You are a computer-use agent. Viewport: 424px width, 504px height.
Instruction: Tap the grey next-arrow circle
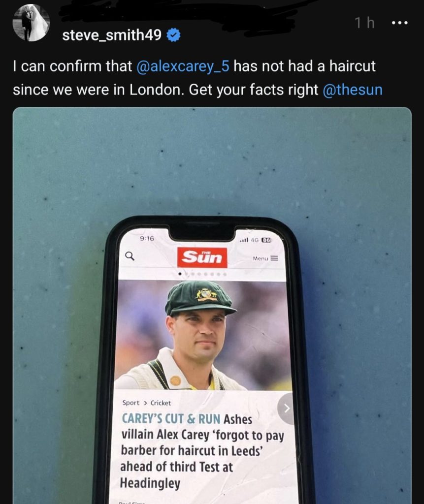pos(286,408)
